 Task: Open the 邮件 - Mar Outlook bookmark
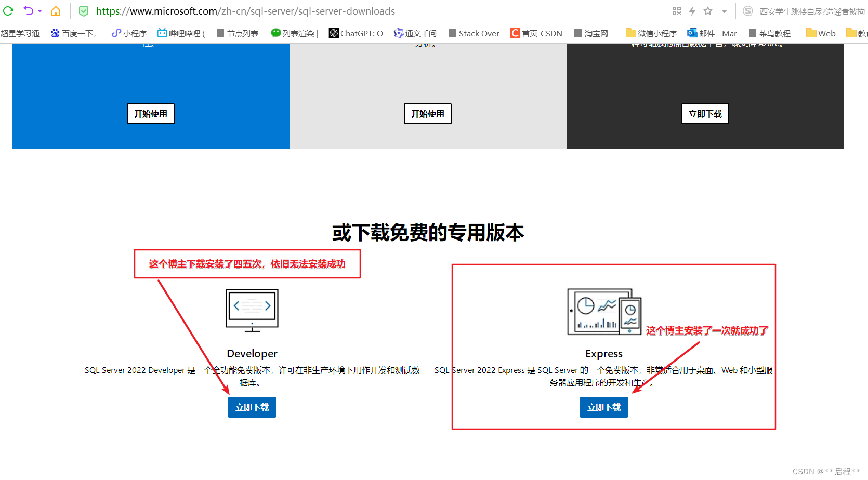pos(712,33)
